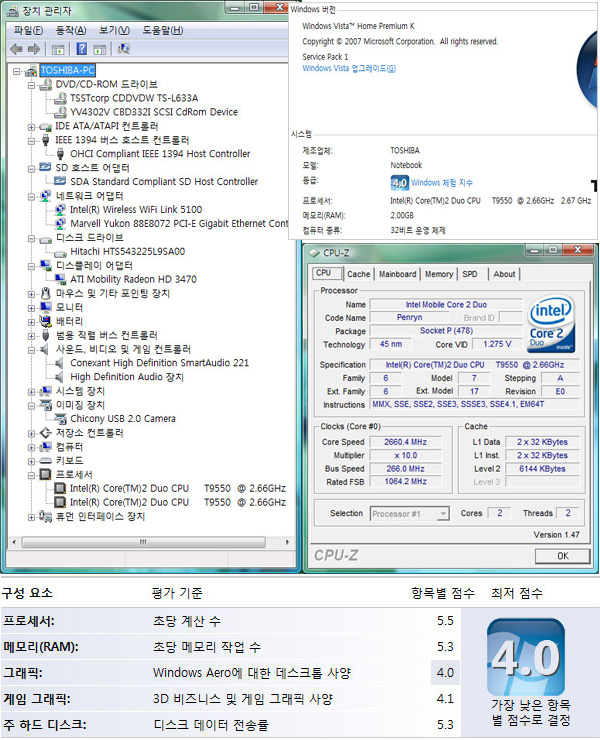Select the second Core 2 Duo T9550 processor icon

[x=60, y=502]
